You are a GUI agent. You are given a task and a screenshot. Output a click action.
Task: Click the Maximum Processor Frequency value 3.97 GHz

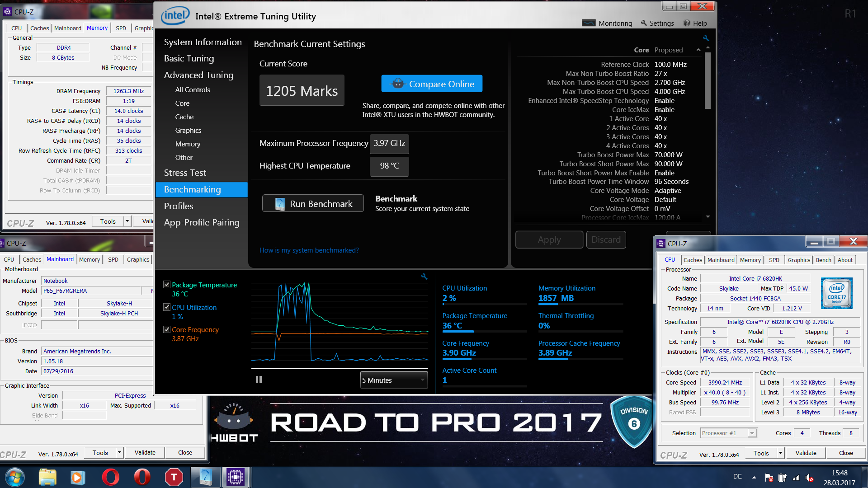click(x=389, y=143)
